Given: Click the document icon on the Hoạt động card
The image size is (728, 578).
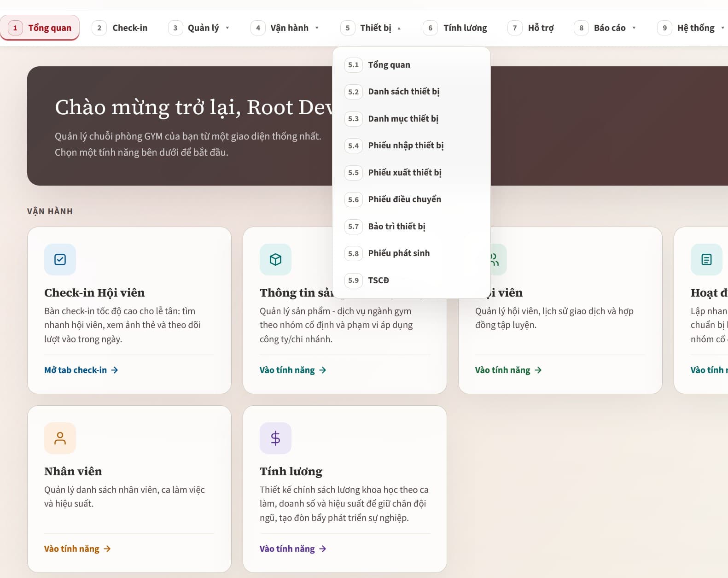Looking at the screenshot, I should [706, 259].
